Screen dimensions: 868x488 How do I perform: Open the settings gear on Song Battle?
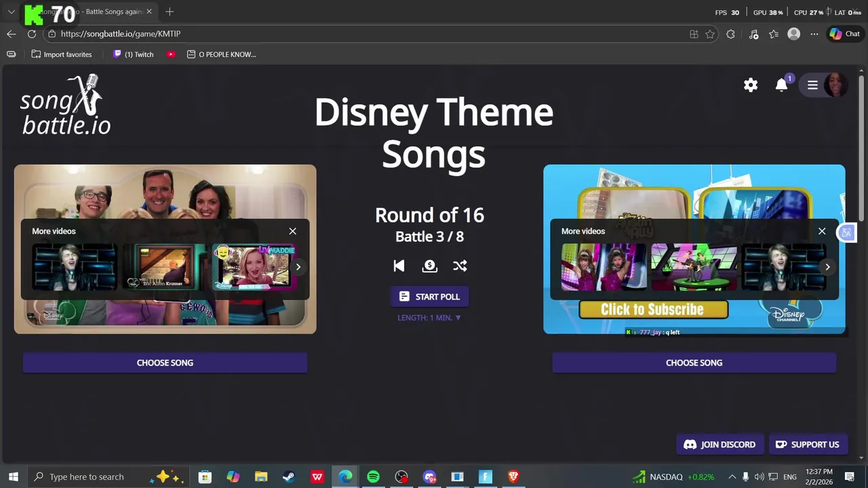coord(751,85)
